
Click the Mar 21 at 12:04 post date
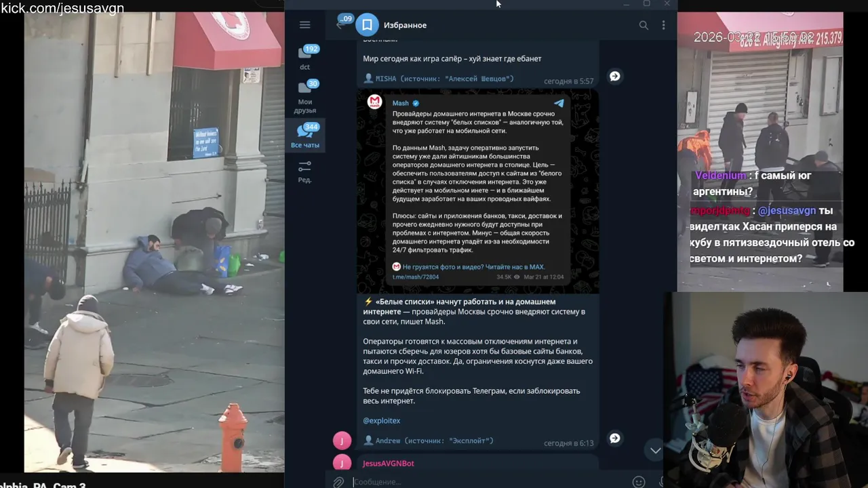coord(543,277)
